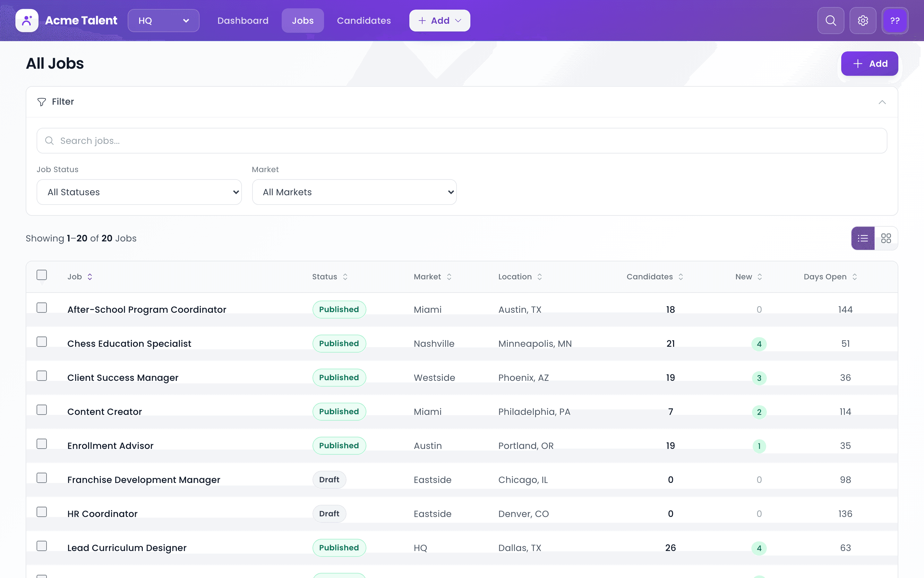Screen dimensions: 924x578
Task: Check the Client Success Manager row
Action: point(42,375)
